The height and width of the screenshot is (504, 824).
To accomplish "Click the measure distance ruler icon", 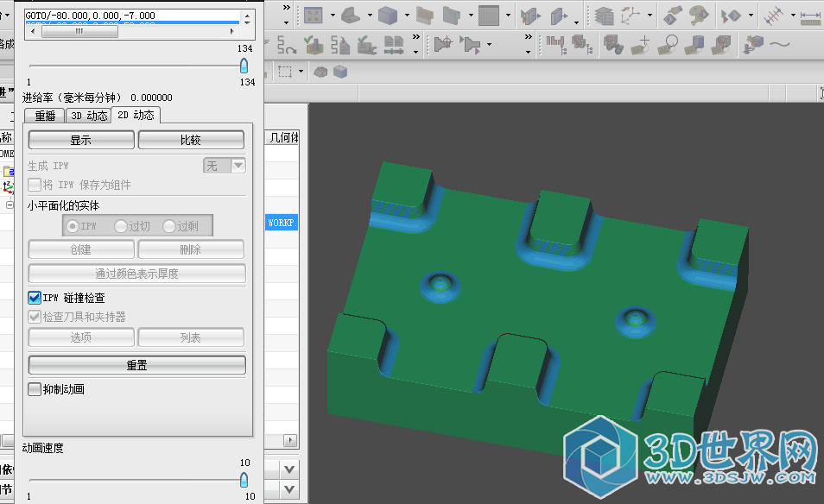I will pyautogui.click(x=810, y=16).
